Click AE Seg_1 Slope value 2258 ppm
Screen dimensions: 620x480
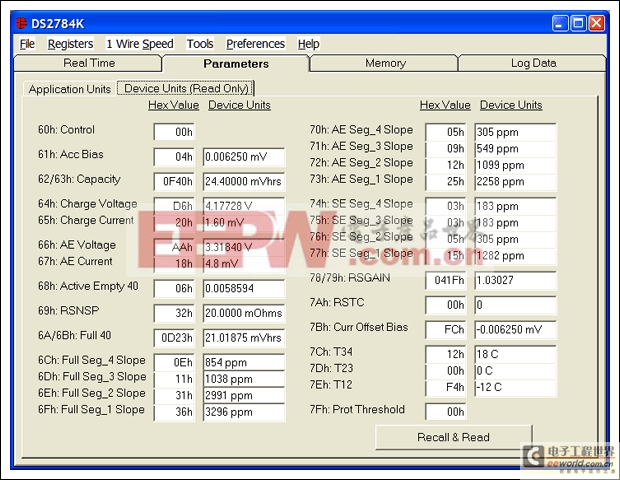pos(515,182)
